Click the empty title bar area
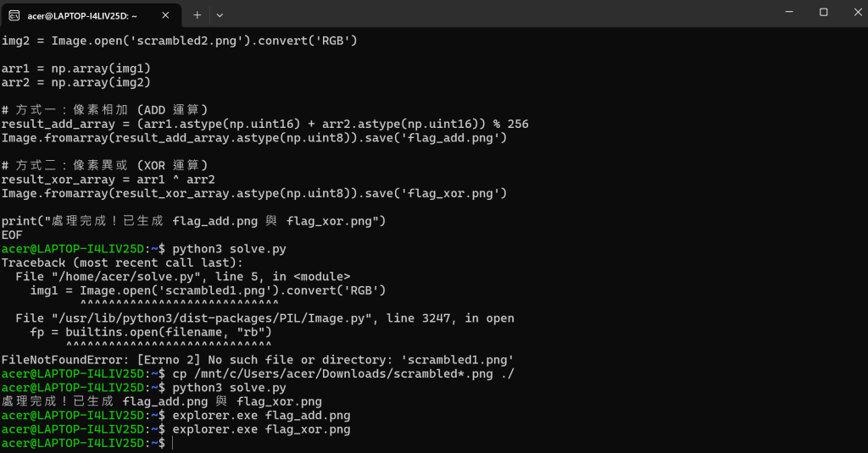 coord(498,14)
